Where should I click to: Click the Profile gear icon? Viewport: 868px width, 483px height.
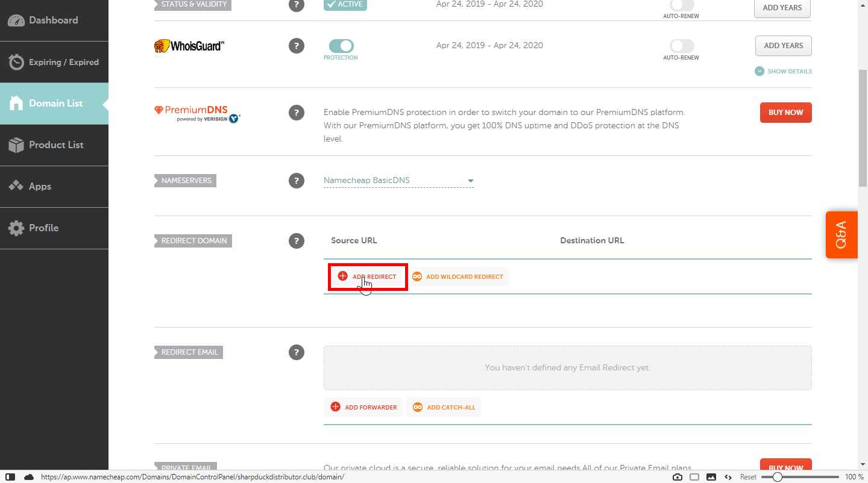[x=16, y=228]
